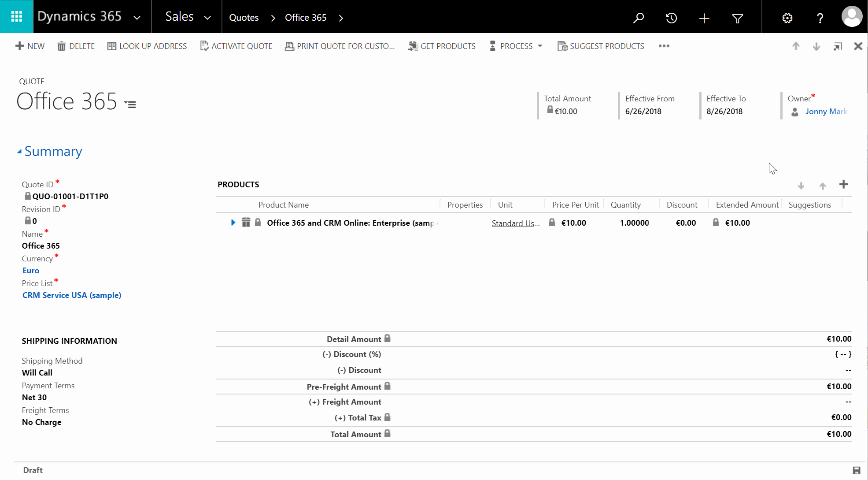This screenshot has height=480, width=868.
Task: Open the PROCESS dropdown menu
Action: [516, 46]
